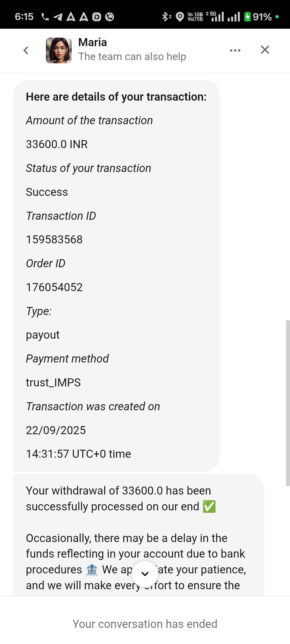Tap "Your conversation has ended" footer text
290x644 pixels.
tap(145, 624)
